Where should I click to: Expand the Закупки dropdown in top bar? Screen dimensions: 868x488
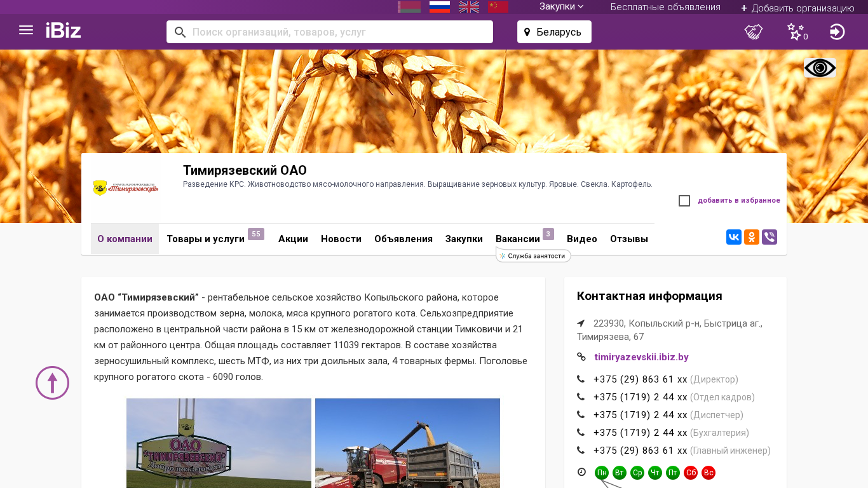(x=562, y=7)
